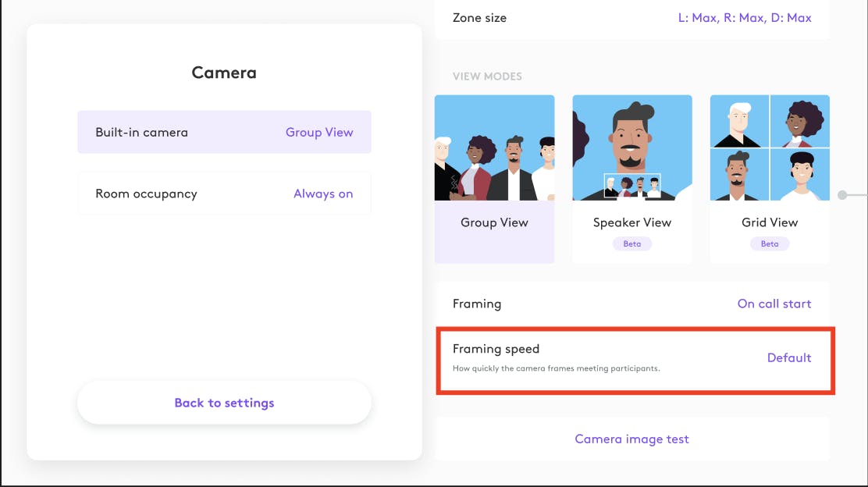Open the Built-in camera settings row
Viewport: 868px width, 487px height.
(224, 132)
